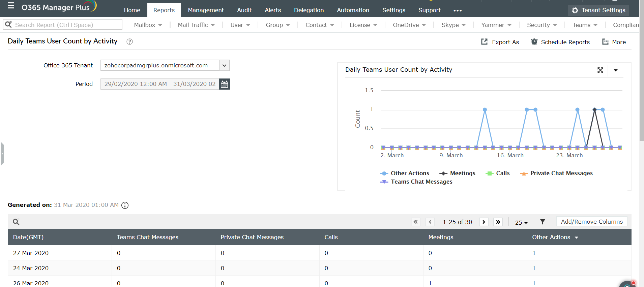Open the Support tab
644x287 pixels.
click(430, 10)
